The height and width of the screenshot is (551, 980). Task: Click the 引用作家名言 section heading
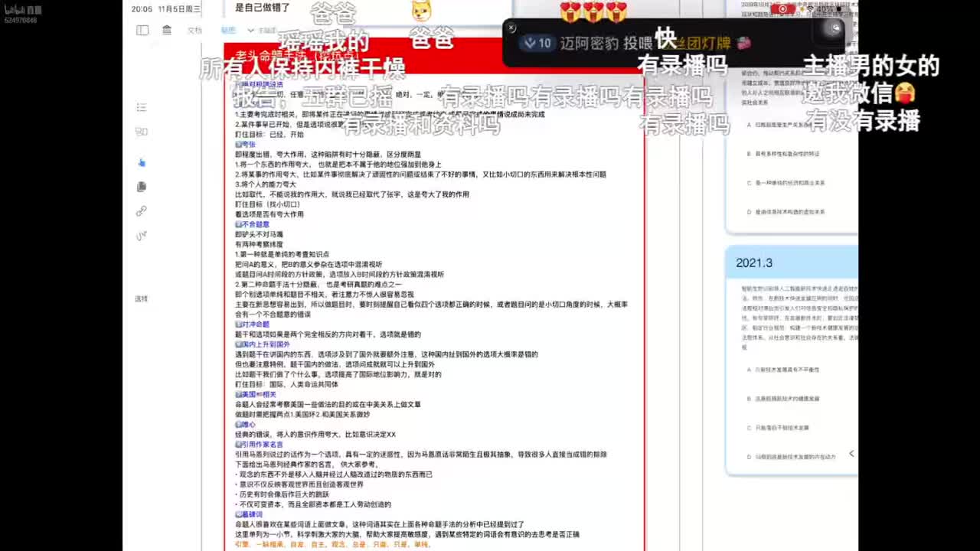(x=260, y=444)
